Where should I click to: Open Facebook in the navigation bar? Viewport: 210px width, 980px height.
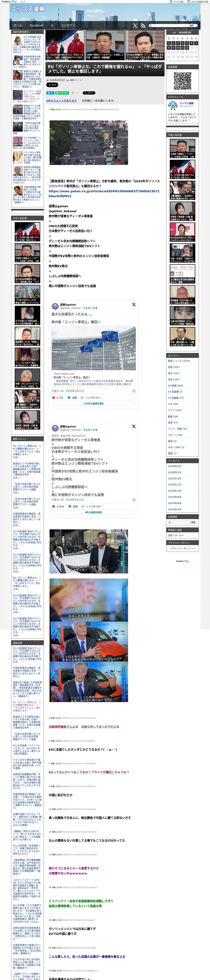(x=37, y=25)
